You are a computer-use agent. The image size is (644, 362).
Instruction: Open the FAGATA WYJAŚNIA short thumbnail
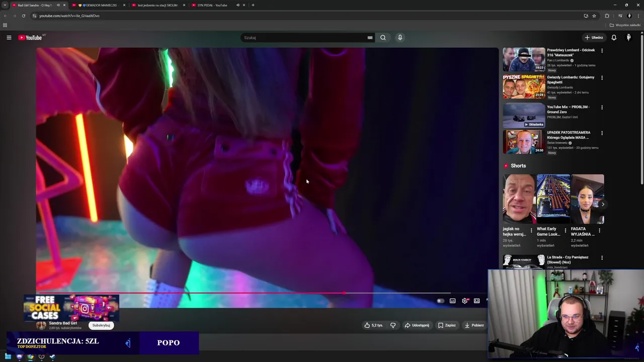pos(587,199)
